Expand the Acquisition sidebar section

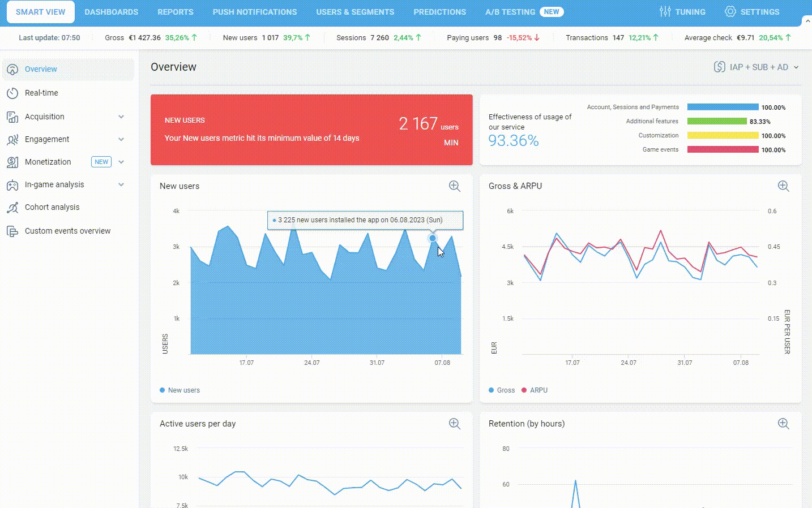pos(121,117)
